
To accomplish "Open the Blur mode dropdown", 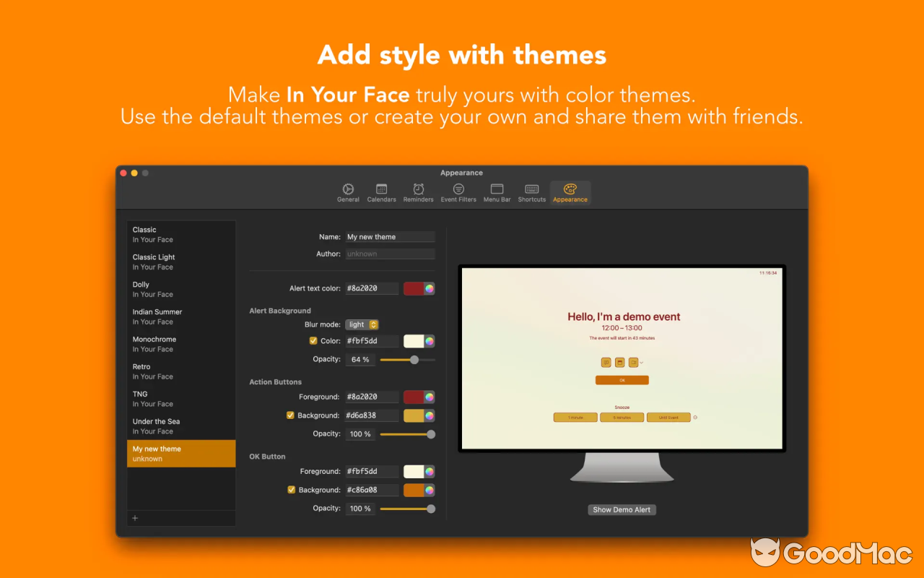I will click(362, 324).
